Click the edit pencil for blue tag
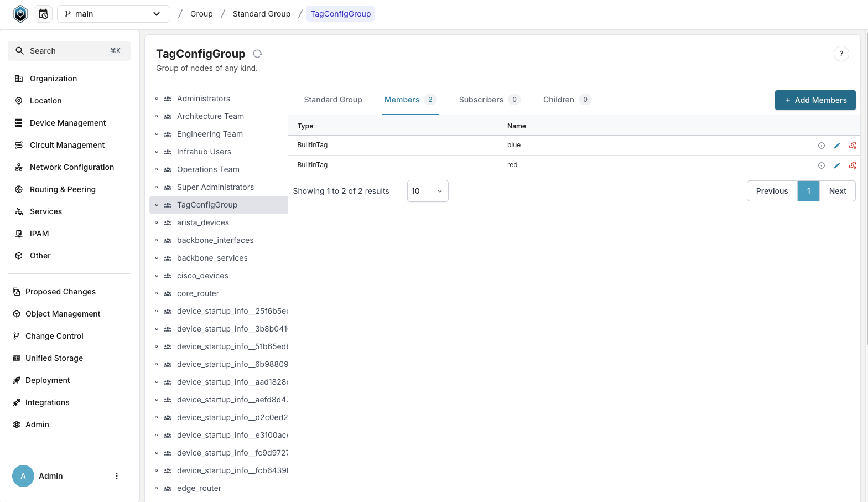Viewport: 868px width, 502px height. pos(836,146)
